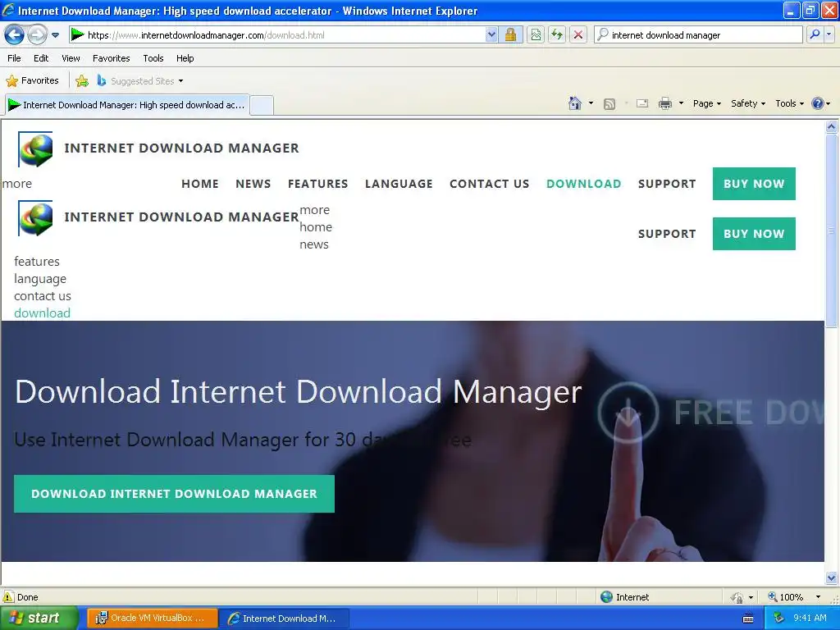Image resolution: width=840 pixels, height=630 pixels.
Task: Click the IDM tray icon near clock
Action: point(779,619)
